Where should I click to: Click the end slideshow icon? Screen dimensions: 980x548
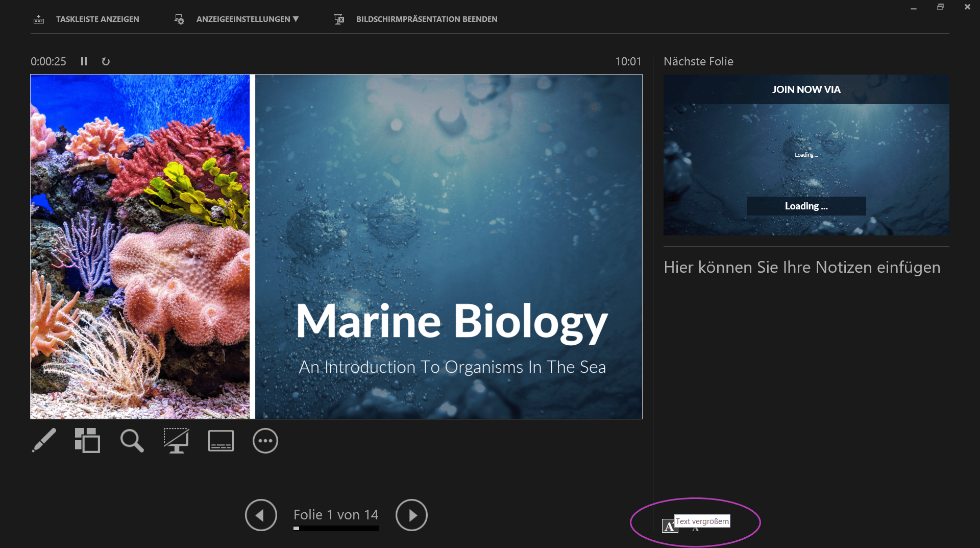tap(339, 19)
